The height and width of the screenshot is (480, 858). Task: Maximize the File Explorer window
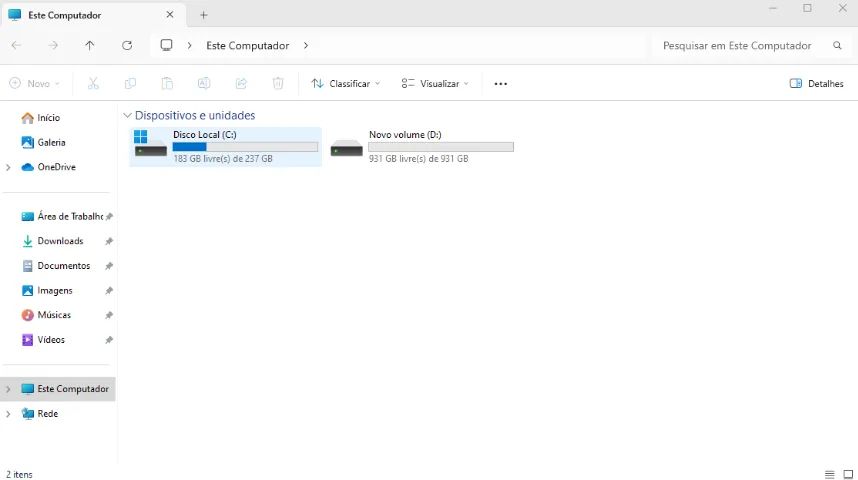pyautogui.click(x=807, y=8)
